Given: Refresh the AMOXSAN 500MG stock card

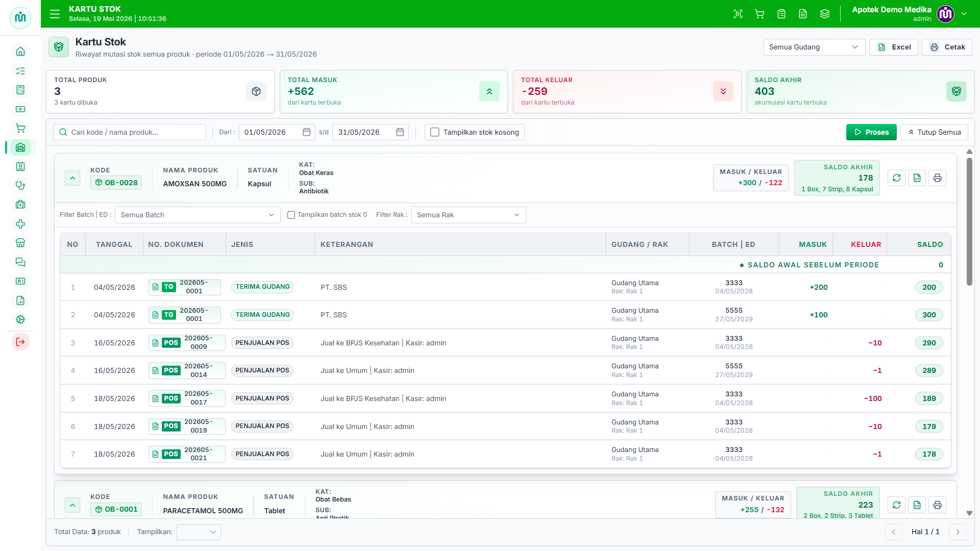Looking at the screenshot, I should (897, 178).
